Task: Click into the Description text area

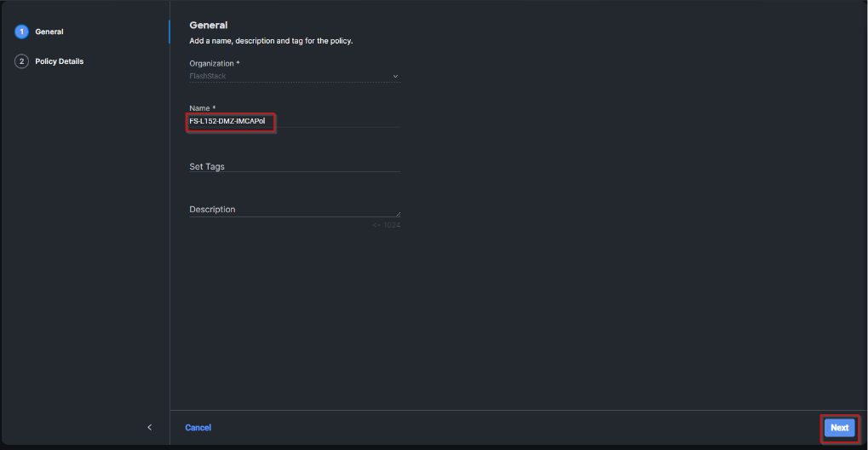Action: tap(294, 210)
